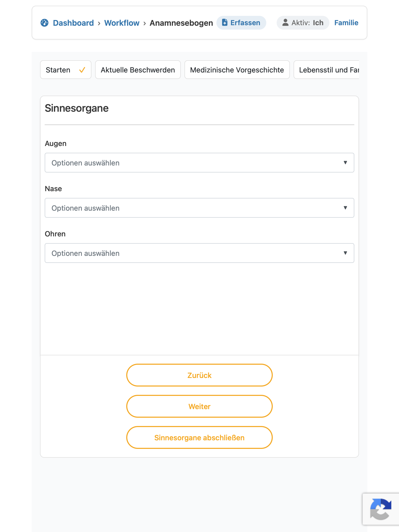Click the Zurück button
The image size is (399, 532).
click(x=199, y=375)
